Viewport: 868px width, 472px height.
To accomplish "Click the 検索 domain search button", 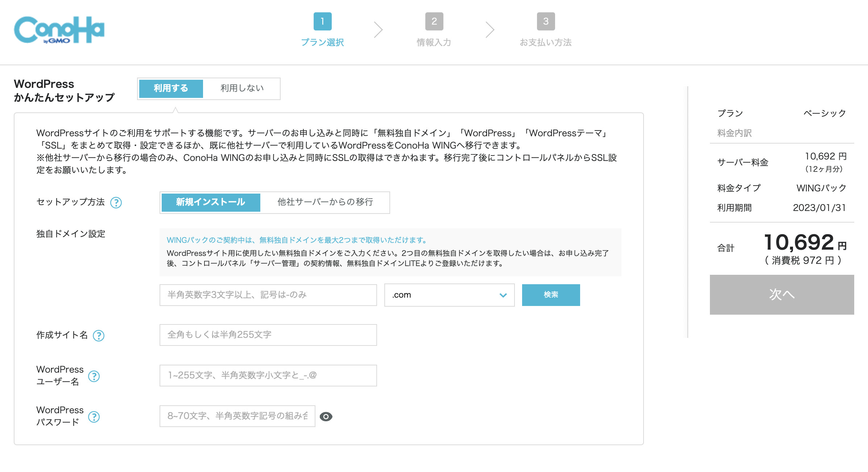I will (x=551, y=295).
